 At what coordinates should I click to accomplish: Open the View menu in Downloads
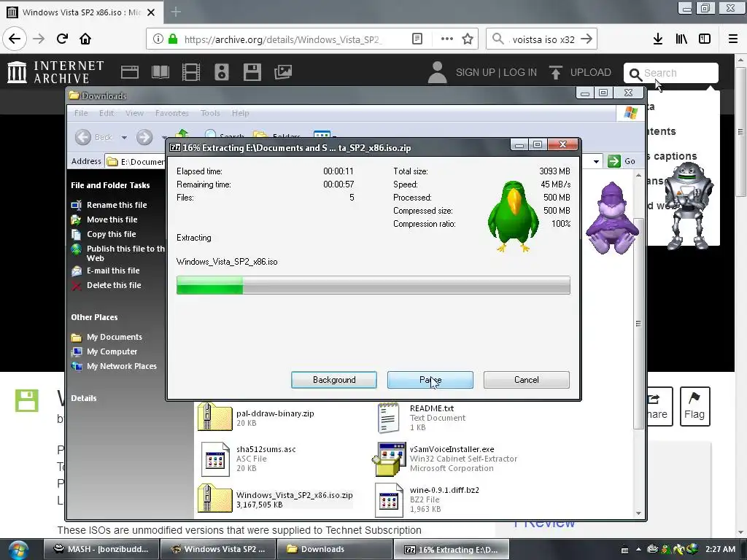click(134, 113)
